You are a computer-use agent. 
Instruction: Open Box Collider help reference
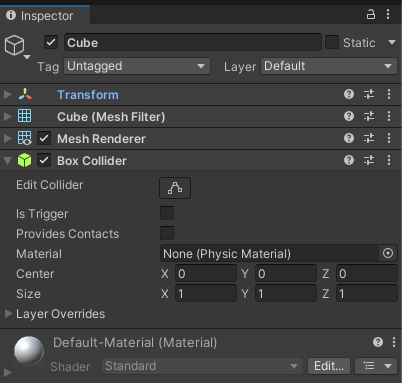coord(349,160)
